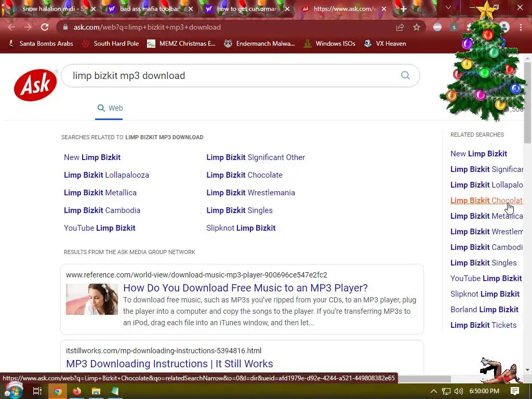Click the volume speaker icon in tray
Viewport: 532px width, 399px height.
tap(458, 391)
